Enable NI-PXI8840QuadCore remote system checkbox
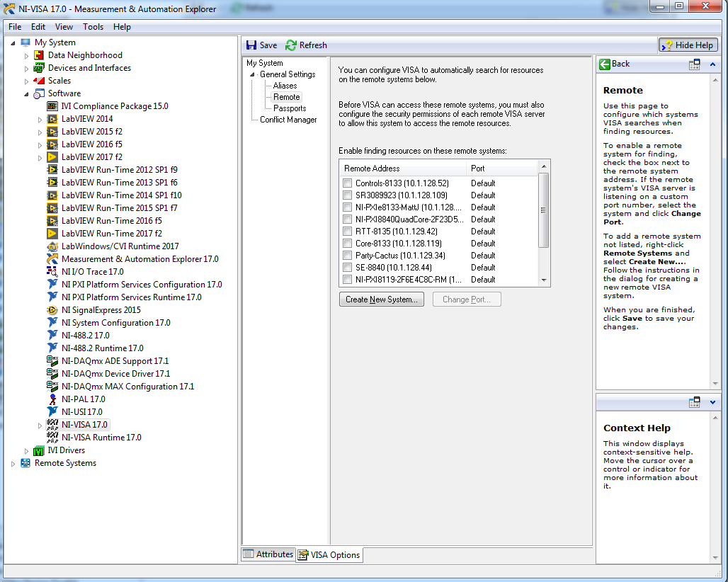This screenshot has width=728, height=582. point(347,219)
